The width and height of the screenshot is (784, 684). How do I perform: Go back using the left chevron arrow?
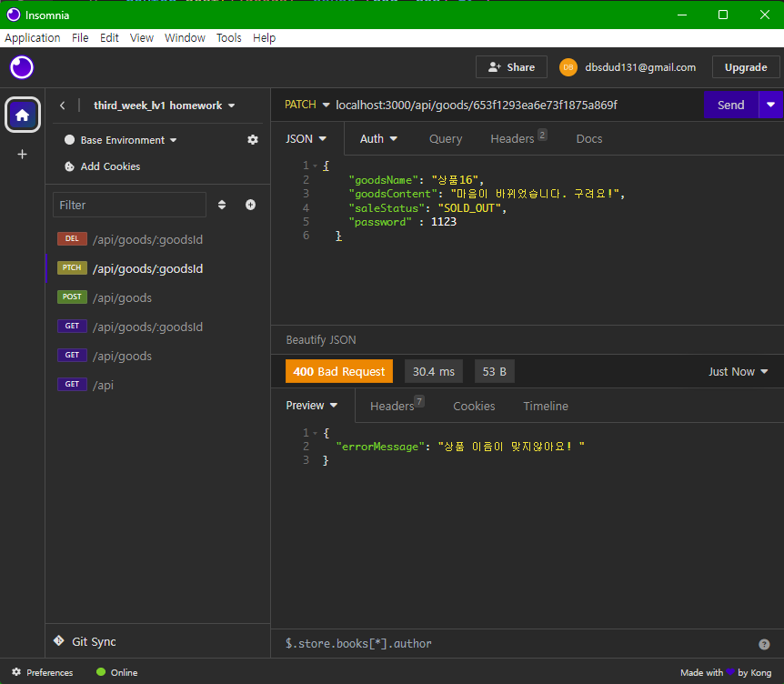63,106
